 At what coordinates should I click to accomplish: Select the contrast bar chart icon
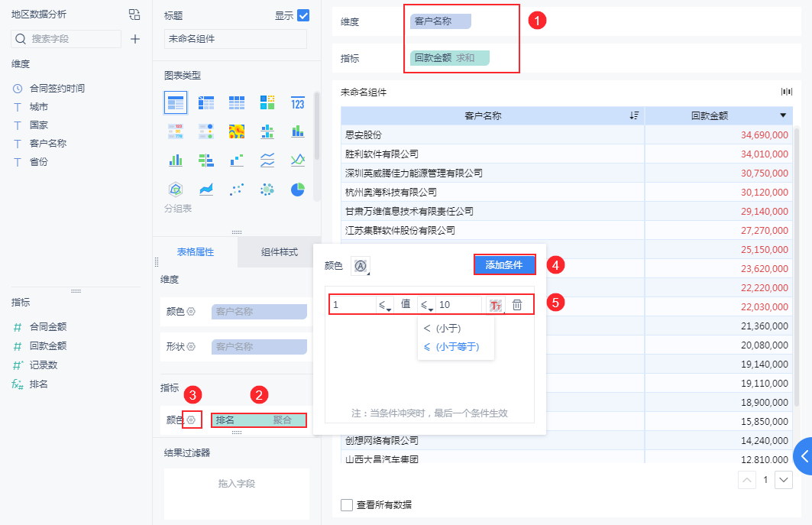click(206, 160)
